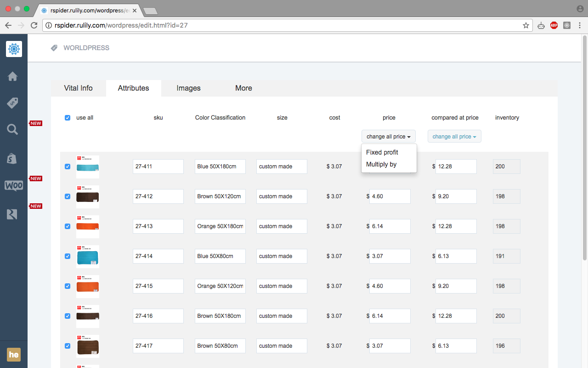
Task: Edit compared at price 9.20 for sku 27-415
Action: [x=456, y=286]
